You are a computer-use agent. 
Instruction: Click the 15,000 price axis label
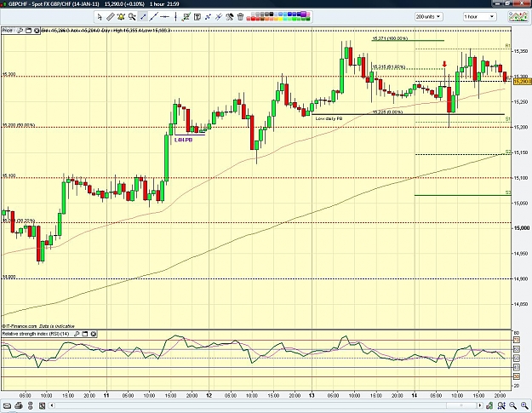pyautogui.click(x=522, y=228)
